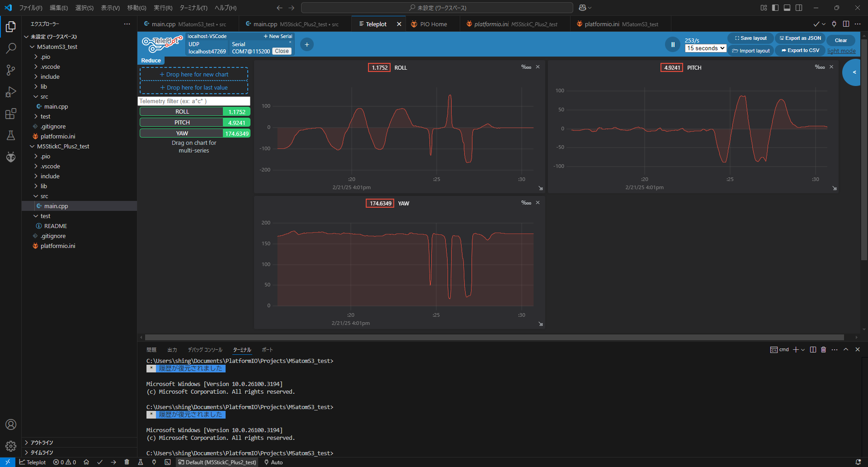
Task: Open the Accounts icon in activity bar
Action: point(11,424)
